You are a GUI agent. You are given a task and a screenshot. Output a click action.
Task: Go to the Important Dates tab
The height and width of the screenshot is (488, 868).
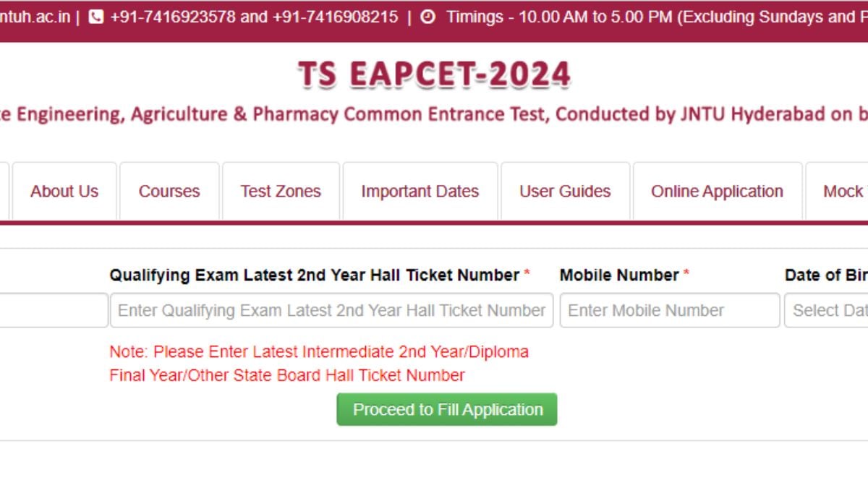coord(420,192)
